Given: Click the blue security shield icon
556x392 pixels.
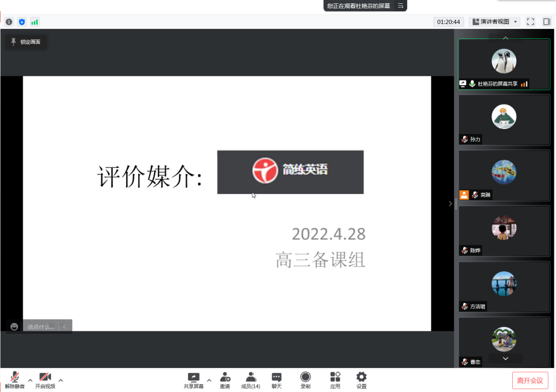Looking at the screenshot, I should click(x=22, y=22).
